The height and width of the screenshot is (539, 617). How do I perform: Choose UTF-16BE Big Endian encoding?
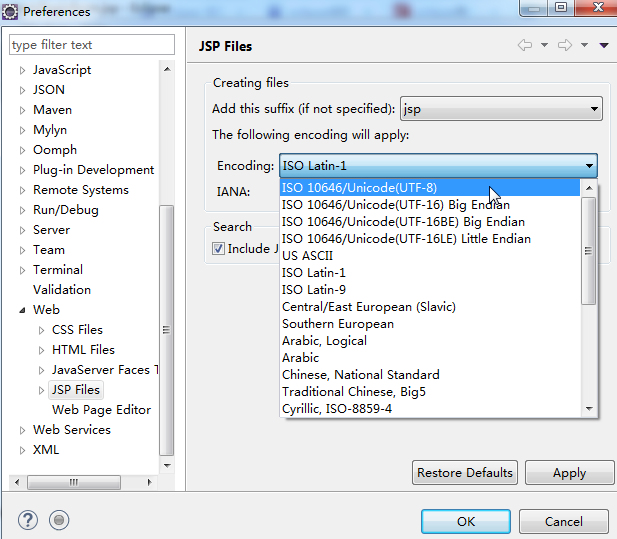pyautogui.click(x=430, y=222)
